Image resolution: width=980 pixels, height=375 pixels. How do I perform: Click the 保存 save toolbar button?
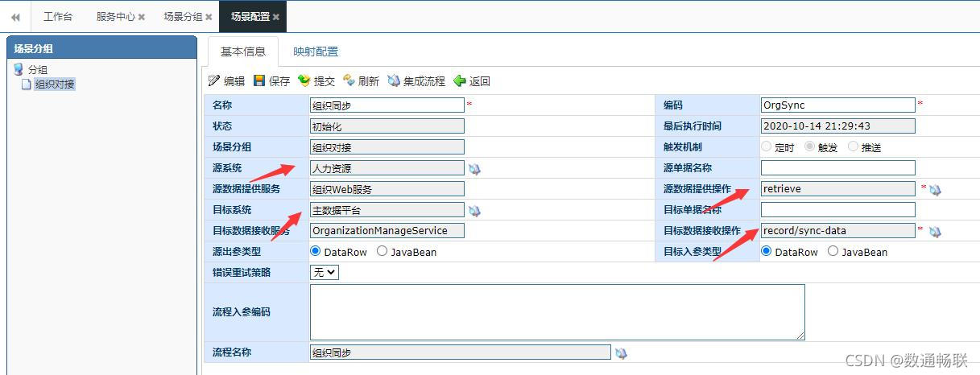(271, 81)
